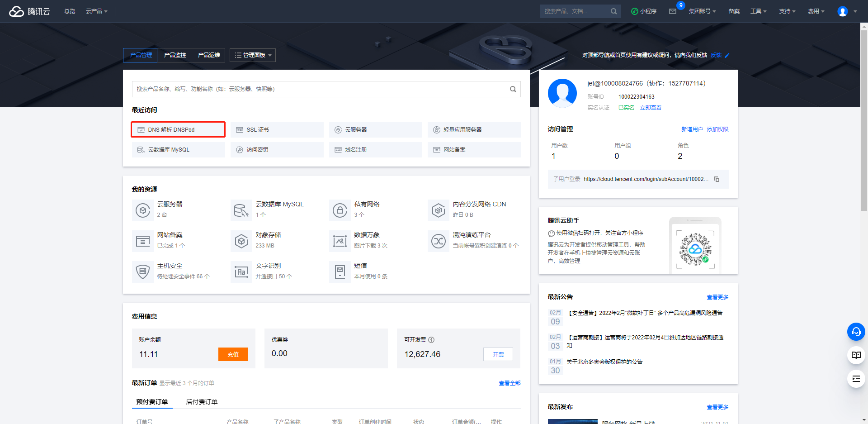The height and width of the screenshot is (424, 868).
Task: Click the host security shield icon
Action: pyautogui.click(x=143, y=272)
